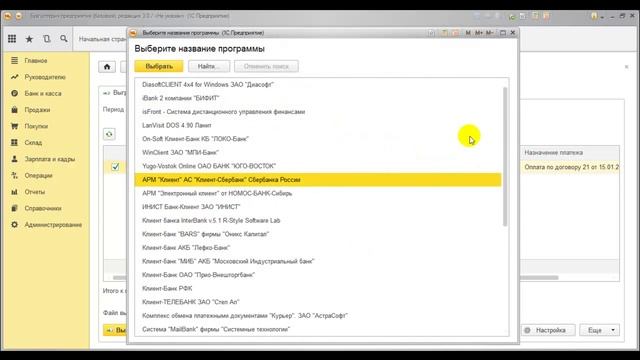Select Клиент-ТЕЛЕБАНК ЗАО "Степ Ап" row

point(318,302)
